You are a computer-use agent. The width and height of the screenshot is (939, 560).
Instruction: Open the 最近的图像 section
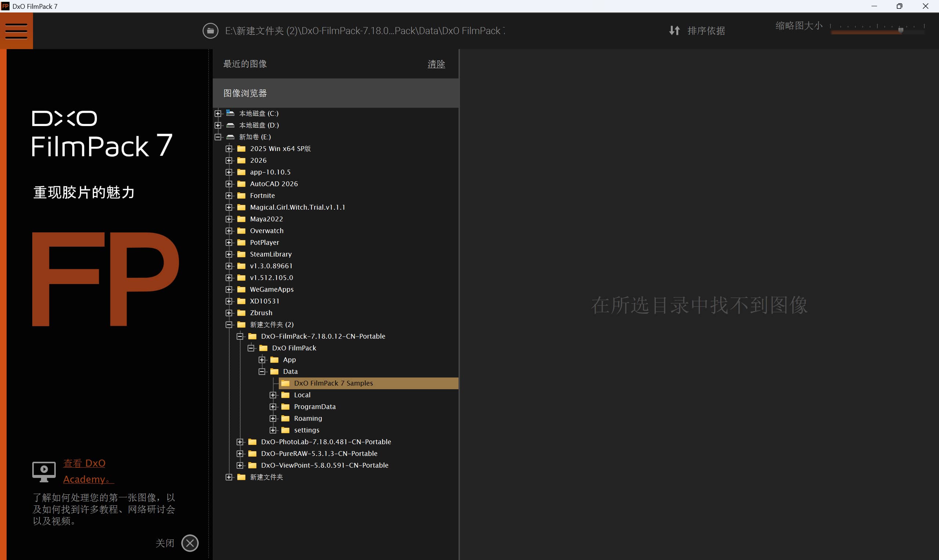coord(245,64)
